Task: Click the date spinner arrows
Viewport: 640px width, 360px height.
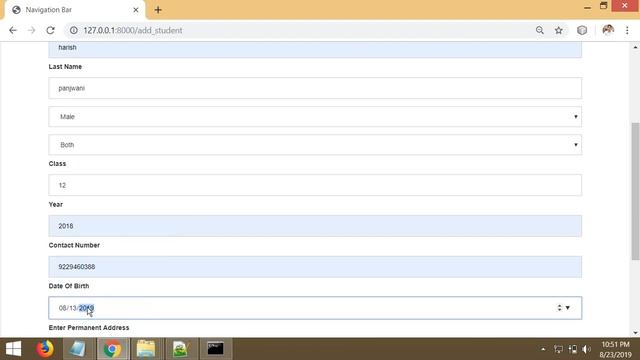Action: (559, 308)
